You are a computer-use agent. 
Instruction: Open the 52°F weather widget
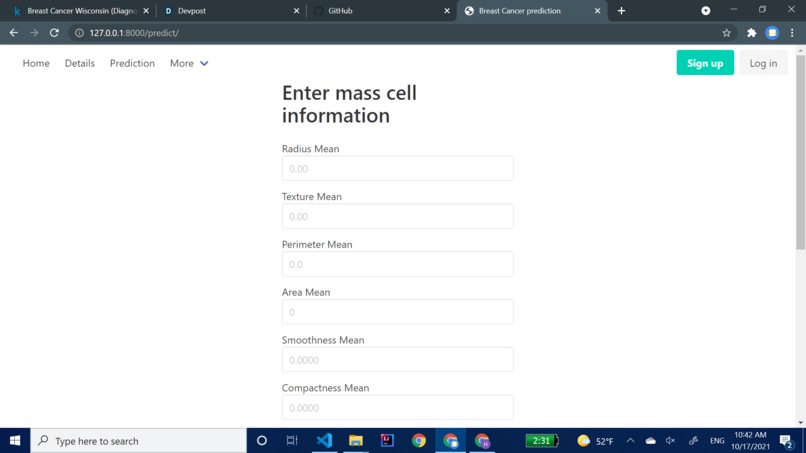[595, 441]
